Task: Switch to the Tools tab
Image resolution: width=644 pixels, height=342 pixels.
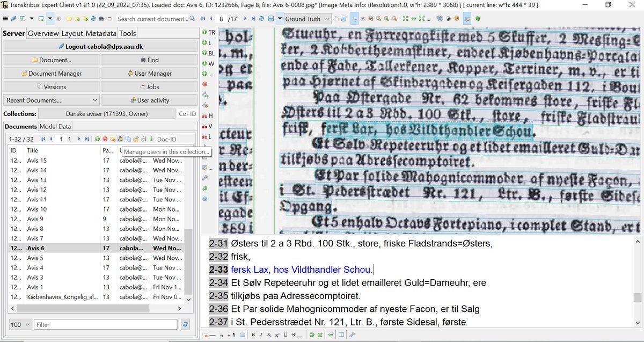Action: point(128,33)
